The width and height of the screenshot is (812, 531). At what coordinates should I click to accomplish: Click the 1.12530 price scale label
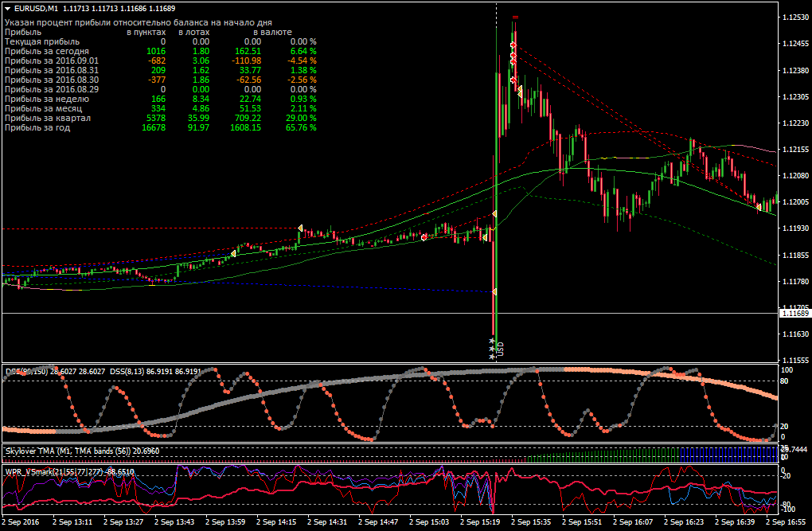click(x=795, y=18)
